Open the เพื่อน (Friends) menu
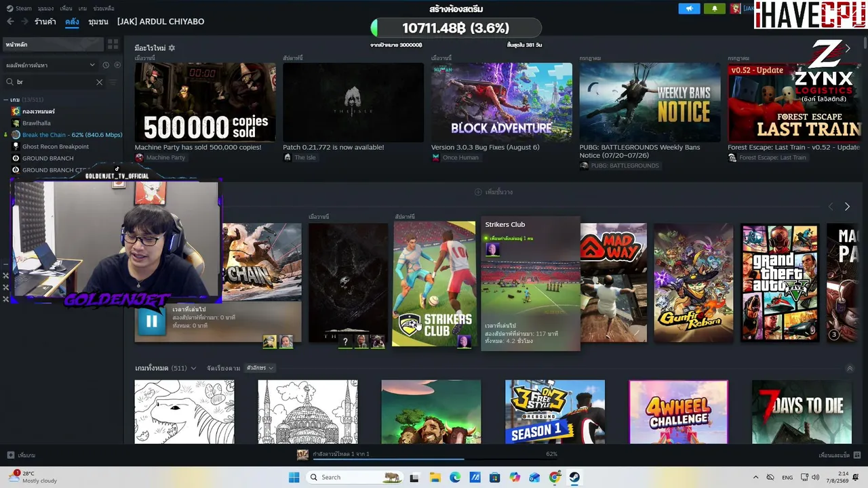868x488 pixels. click(x=66, y=9)
